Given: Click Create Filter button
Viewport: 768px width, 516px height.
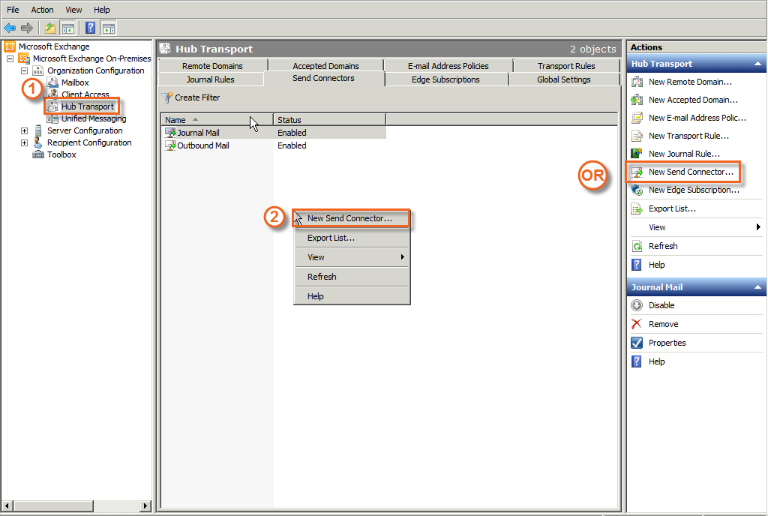Looking at the screenshot, I should coord(191,98).
